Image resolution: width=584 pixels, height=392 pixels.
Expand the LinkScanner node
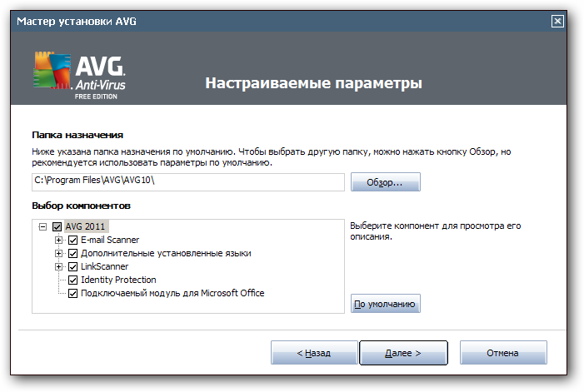(x=58, y=266)
